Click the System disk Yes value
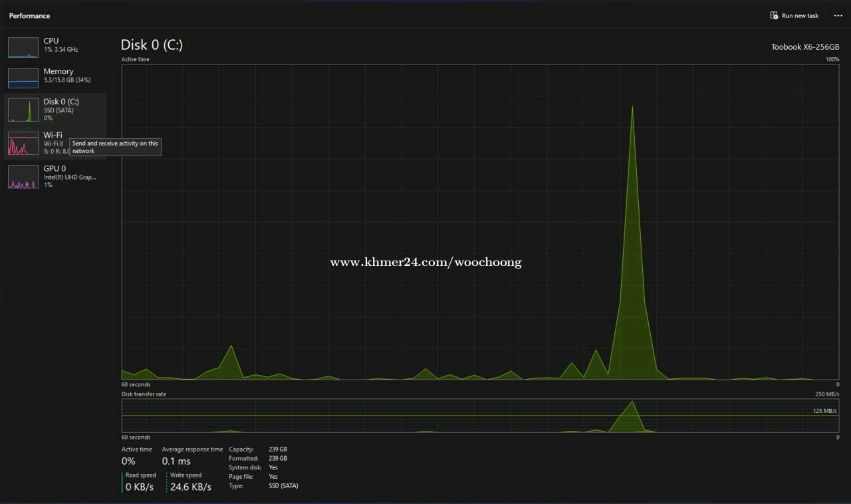The image size is (851, 504). tap(273, 467)
